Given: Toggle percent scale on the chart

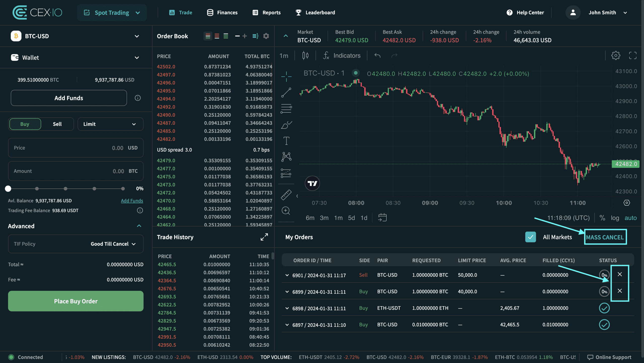Looking at the screenshot, I should tap(602, 218).
